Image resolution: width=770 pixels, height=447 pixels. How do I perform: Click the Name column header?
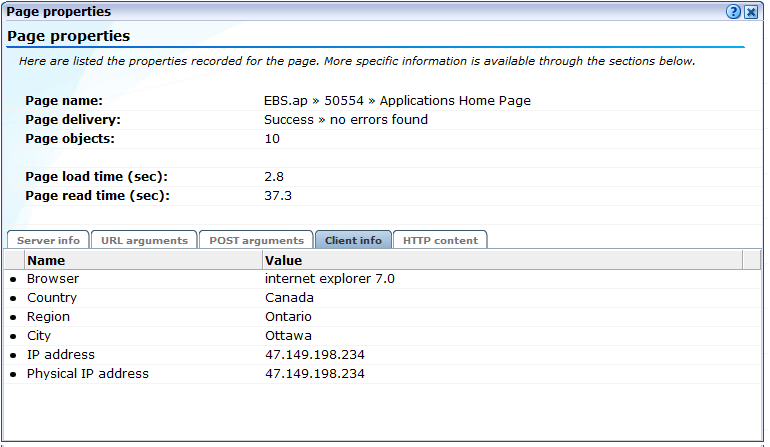pyautogui.click(x=142, y=260)
